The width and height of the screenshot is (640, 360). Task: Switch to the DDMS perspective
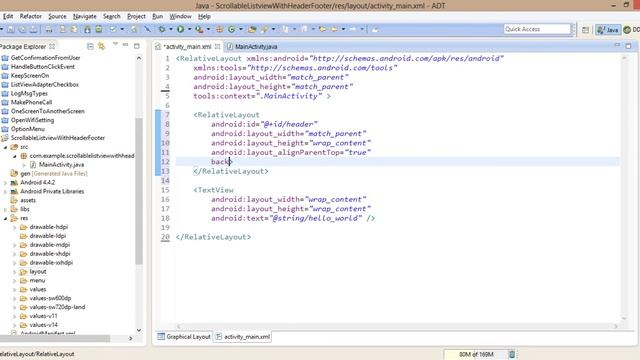(x=631, y=30)
